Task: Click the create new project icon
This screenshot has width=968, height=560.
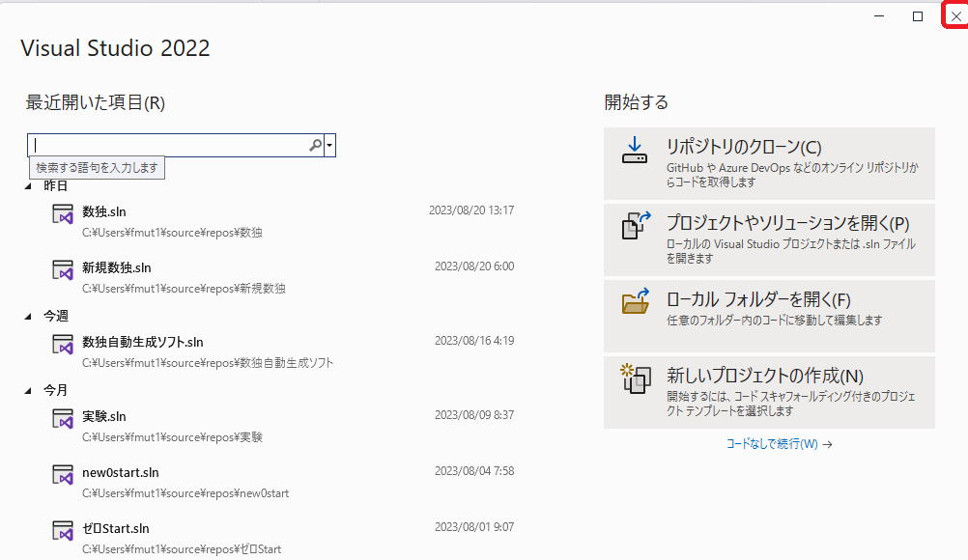Action: pos(636,378)
